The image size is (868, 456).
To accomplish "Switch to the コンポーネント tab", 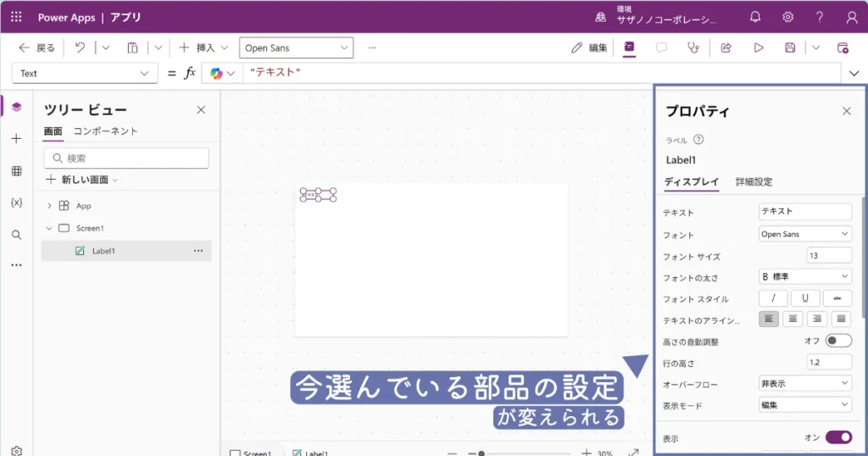I will [105, 131].
